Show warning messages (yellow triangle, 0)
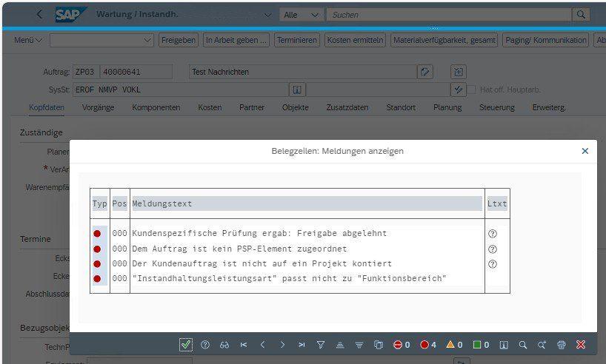The height and width of the screenshot is (364, 606). (454, 345)
